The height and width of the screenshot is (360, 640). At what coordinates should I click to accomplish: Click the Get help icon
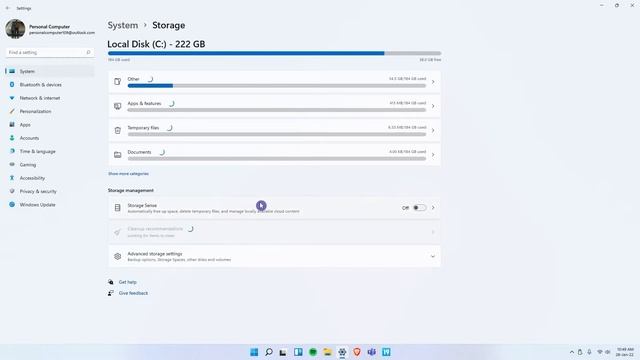(x=111, y=282)
